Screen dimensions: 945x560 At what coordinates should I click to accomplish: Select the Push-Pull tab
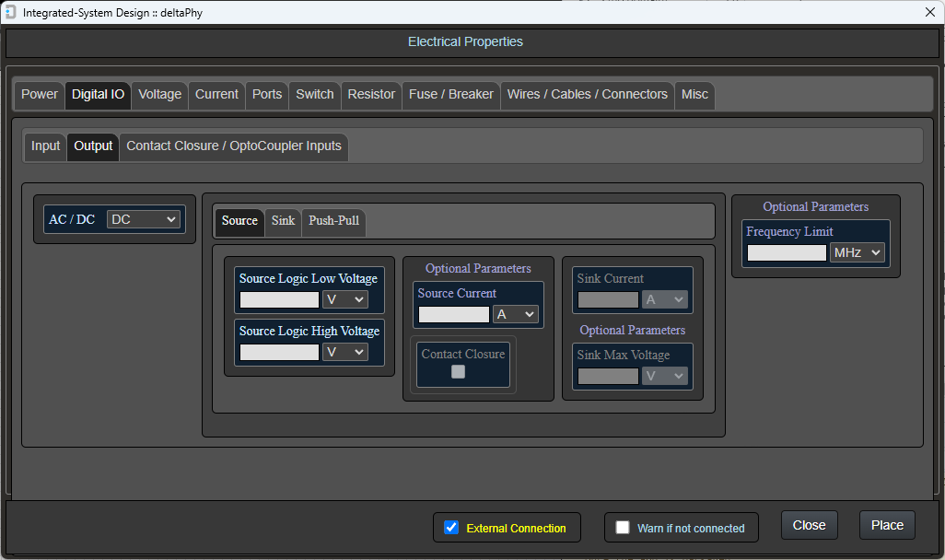pyautogui.click(x=333, y=220)
